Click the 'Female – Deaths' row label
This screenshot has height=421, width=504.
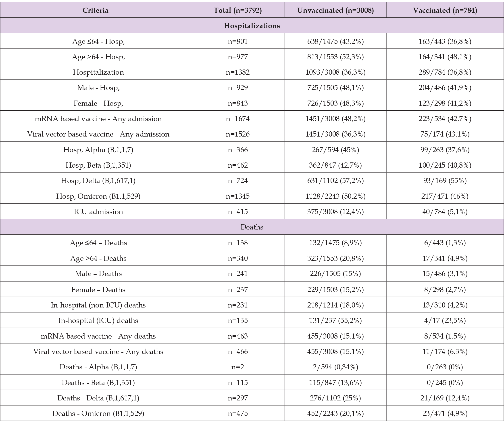(98, 290)
